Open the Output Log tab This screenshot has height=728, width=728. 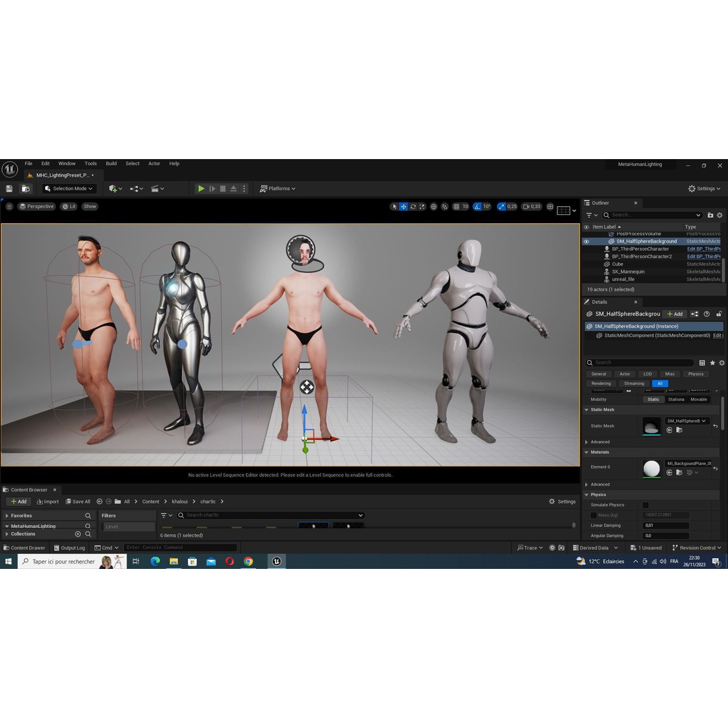pyautogui.click(x=69, y=548)
